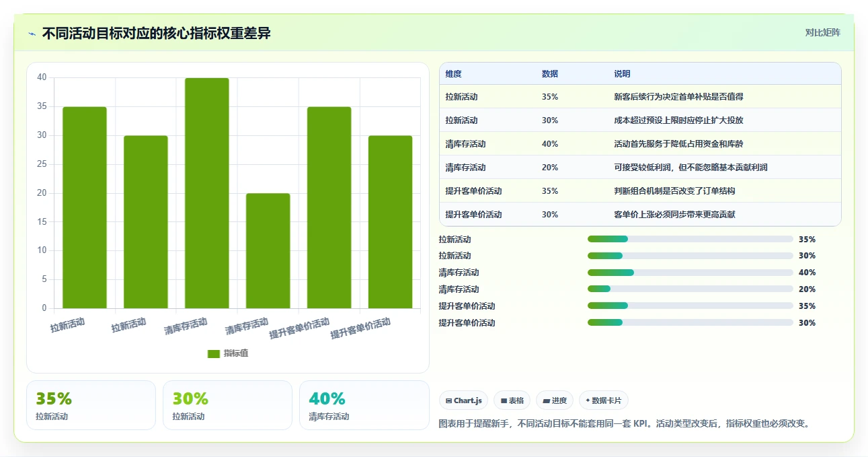Click the text 判断组合机制是否改变了订单结构
The height and width of the screenshot is (457, 868).
pyautogui.click(x=674, y=191)
